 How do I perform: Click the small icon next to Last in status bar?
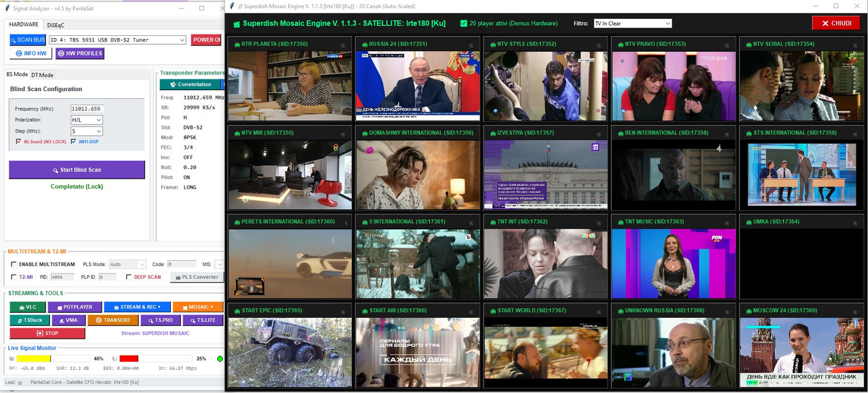click(20, 383)
